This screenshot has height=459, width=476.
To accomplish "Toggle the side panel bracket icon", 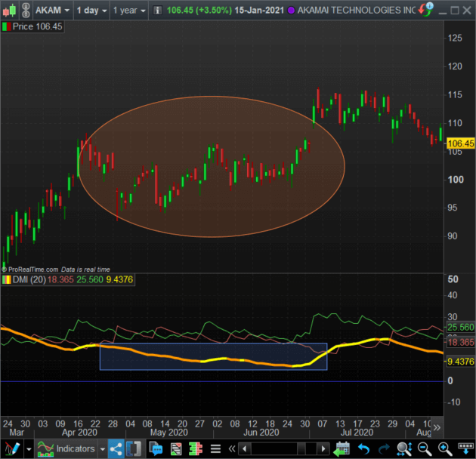I will tap(134, 448).
